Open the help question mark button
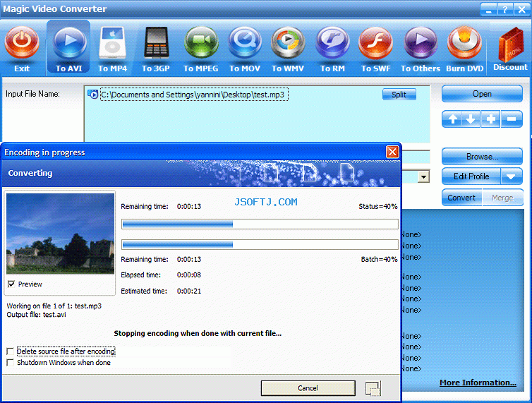The height and width of the screenshot is (403, 532). click(505, 9)
